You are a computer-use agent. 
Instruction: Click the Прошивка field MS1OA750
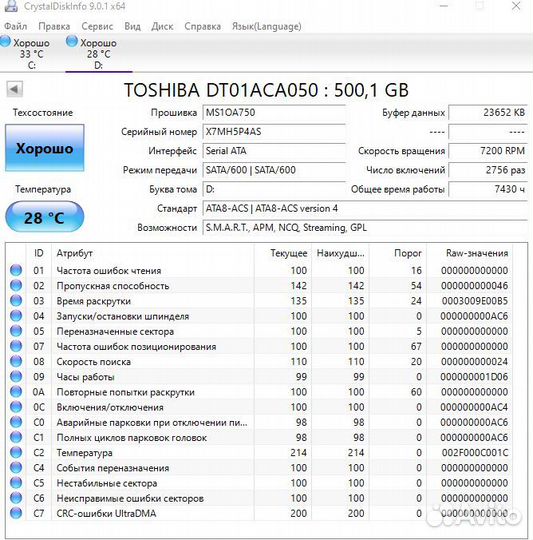274,113
